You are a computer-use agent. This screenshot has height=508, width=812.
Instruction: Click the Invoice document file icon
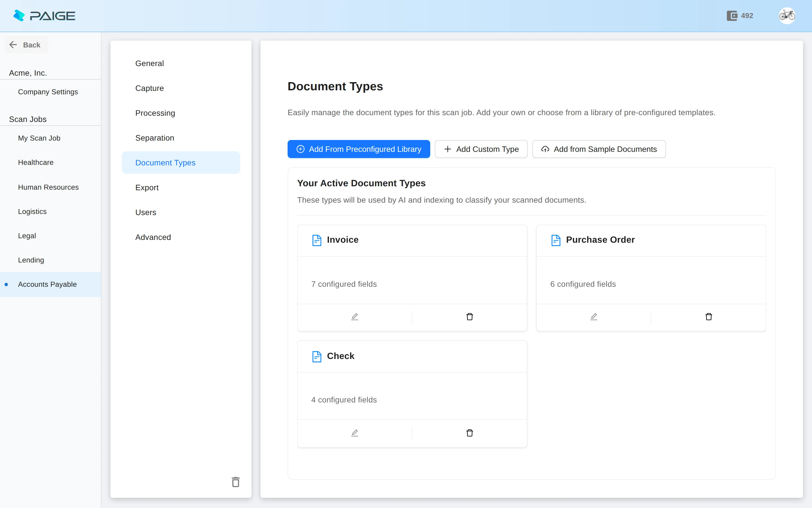[317, 240]
